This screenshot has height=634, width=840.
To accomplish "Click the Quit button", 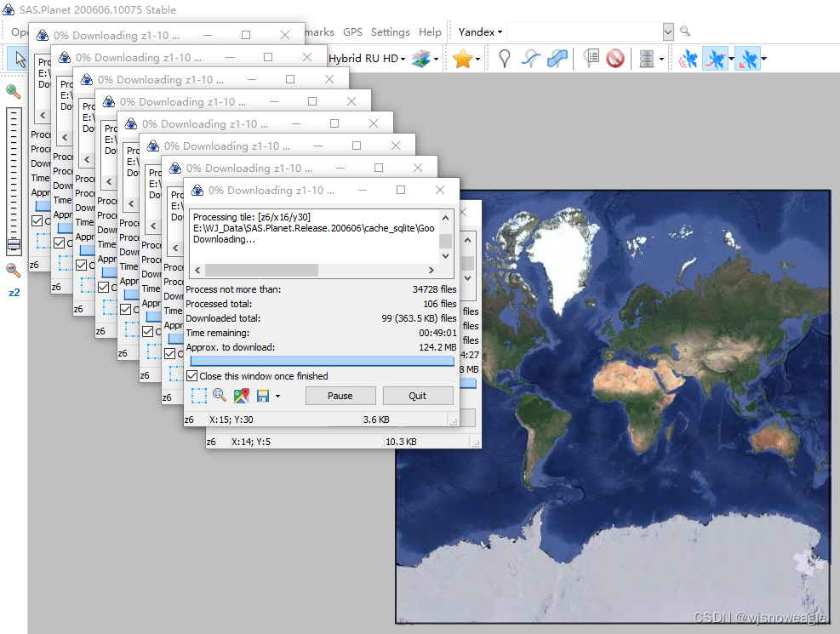I will tap(417, 396).
